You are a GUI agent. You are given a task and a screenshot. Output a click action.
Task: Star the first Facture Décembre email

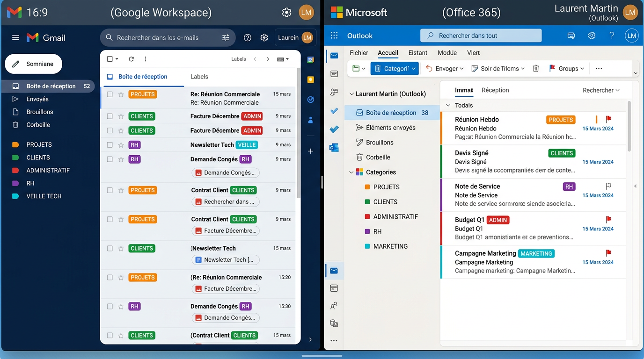click(x=121, y=116)
